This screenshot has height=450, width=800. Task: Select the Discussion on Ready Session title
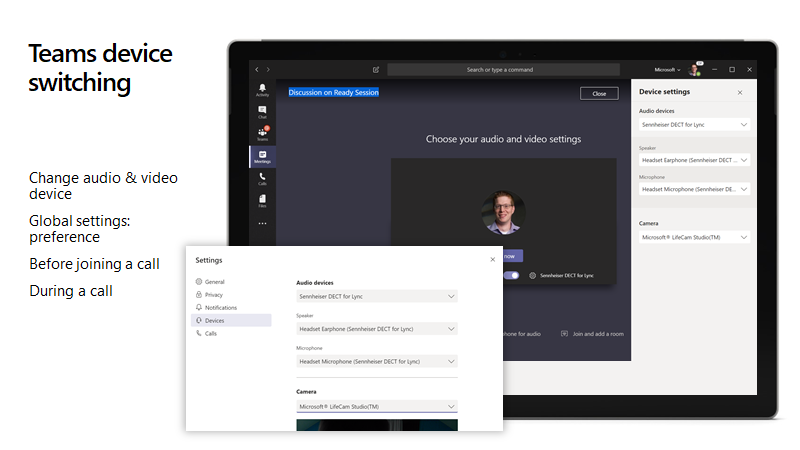[334, 92]
